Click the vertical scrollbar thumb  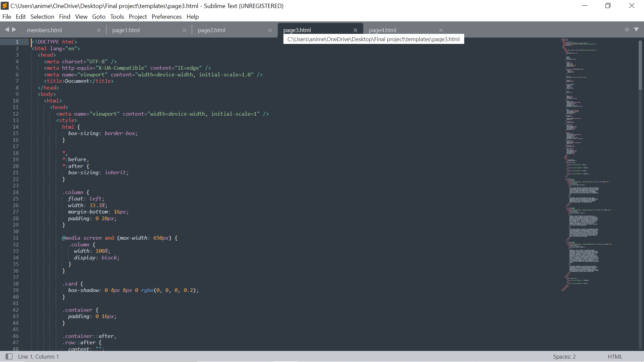click(x=640, y=65)
